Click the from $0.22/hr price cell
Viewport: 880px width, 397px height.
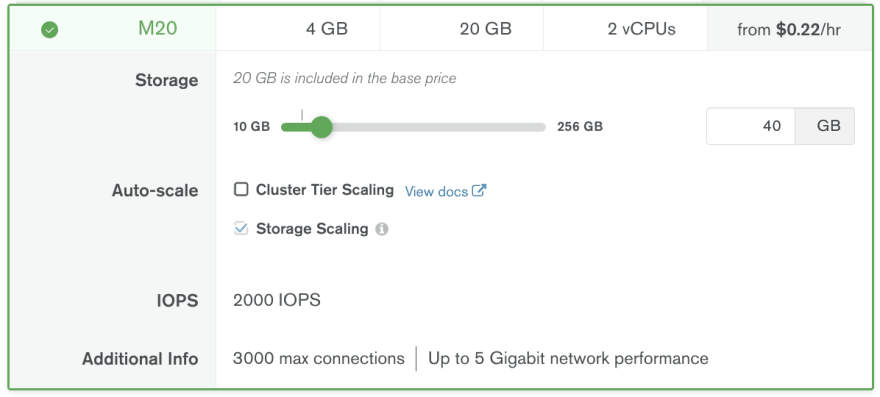point(789,30)
